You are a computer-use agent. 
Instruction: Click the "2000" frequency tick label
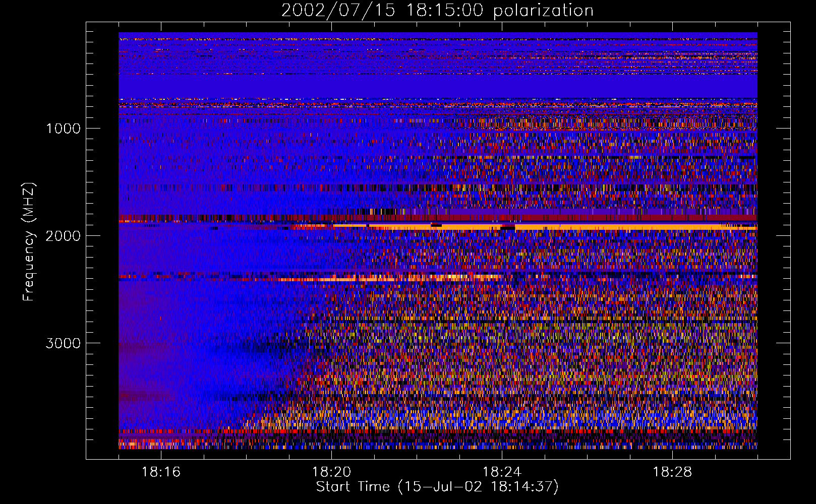click(x=63, y=236)
